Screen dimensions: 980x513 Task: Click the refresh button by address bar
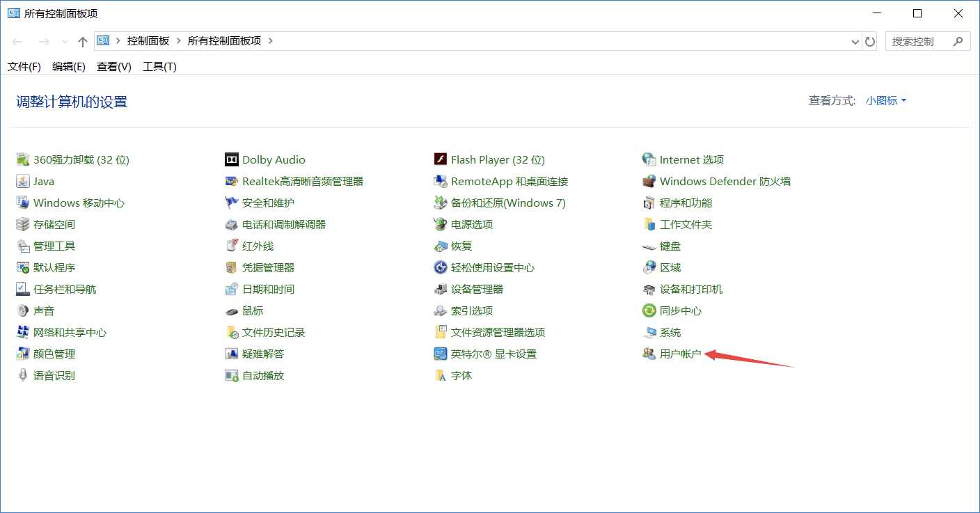[870, 42]
